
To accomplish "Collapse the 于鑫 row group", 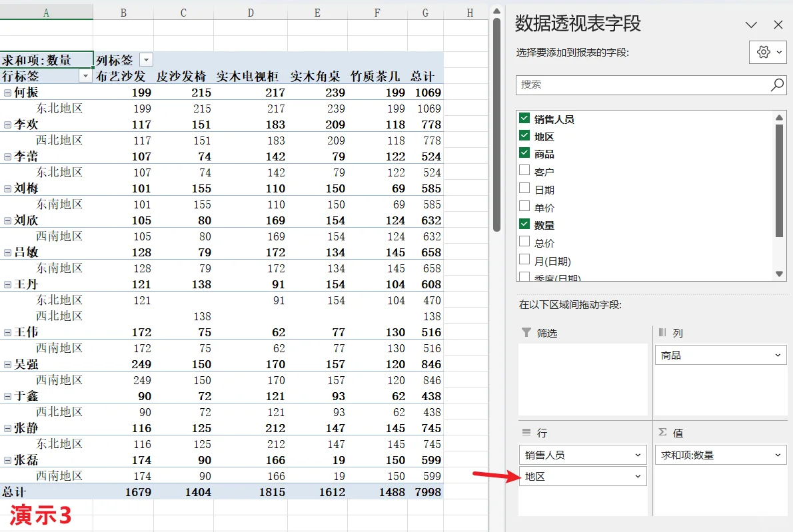I will click(x=7, y=397).
